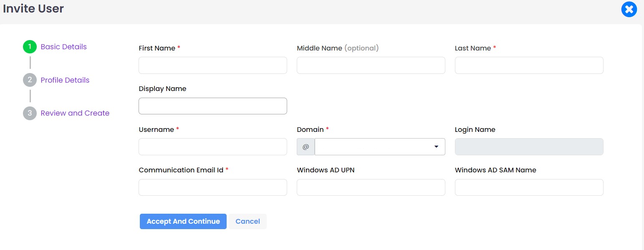Viewport: 644px width, 250px height.
Task: Go to Basic Details step
Action: tap(64, 47)
